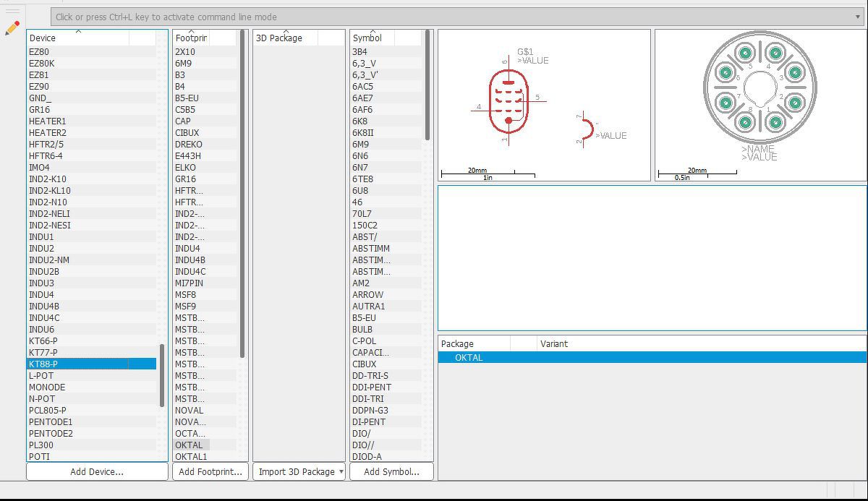Open the command line history dropdown
This screenshot has height=501, width=868.
[858, 17]
